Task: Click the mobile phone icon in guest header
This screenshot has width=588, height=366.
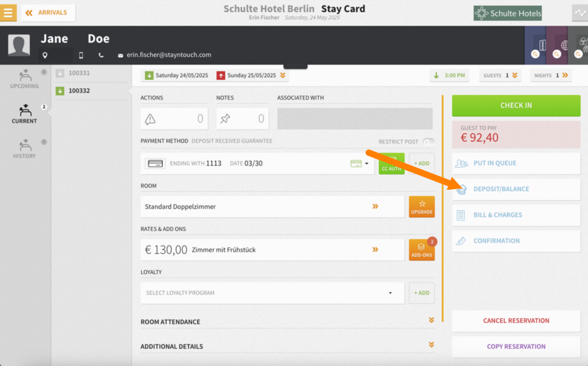Action: point(81,56)
